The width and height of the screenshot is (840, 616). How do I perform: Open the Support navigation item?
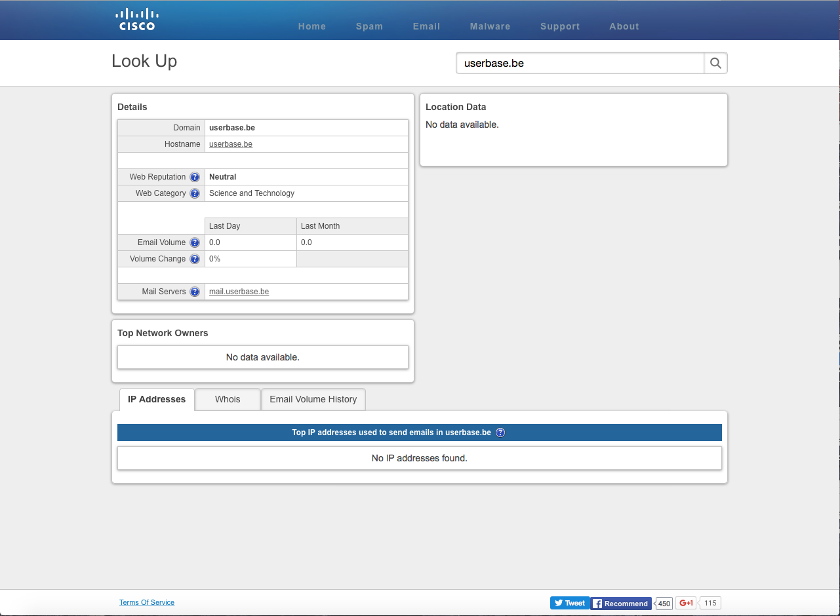click(560, 26)
